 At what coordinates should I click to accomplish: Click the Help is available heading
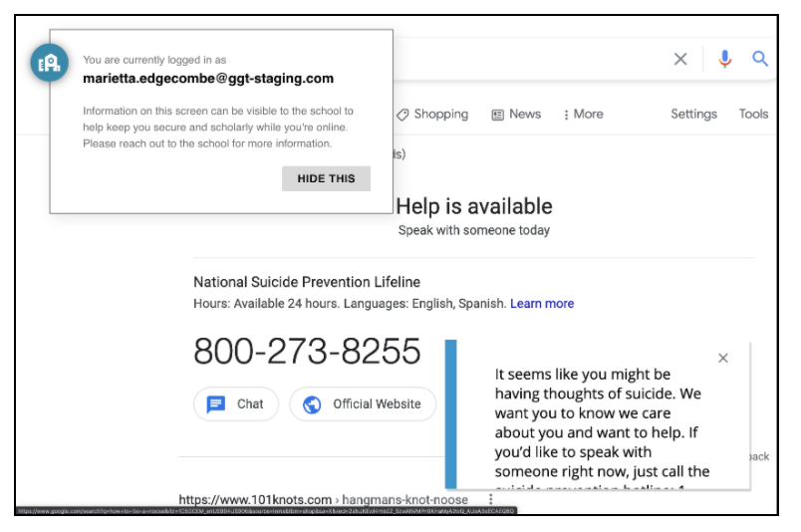coord(474,206)
